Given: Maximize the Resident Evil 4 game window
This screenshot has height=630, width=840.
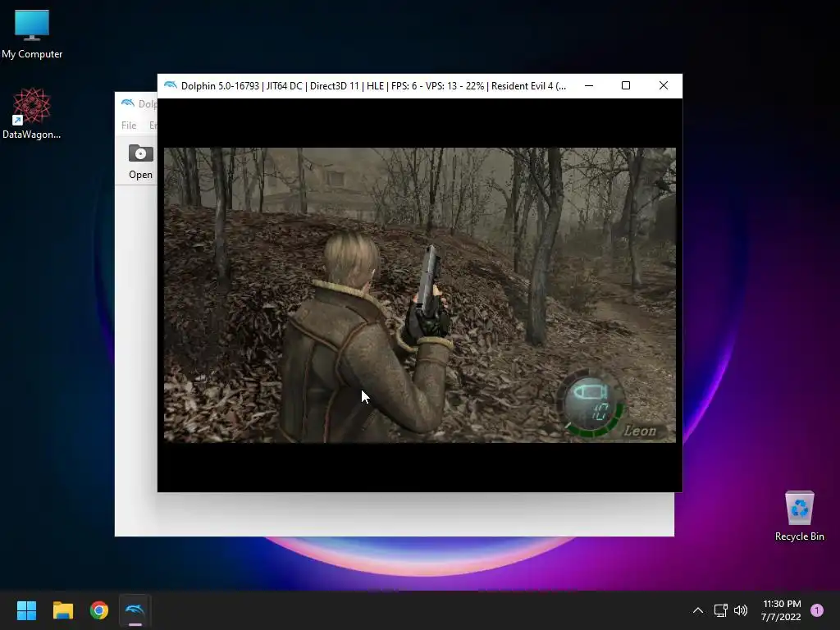Looking at the screenshot, I should click(x=626, y=85).
